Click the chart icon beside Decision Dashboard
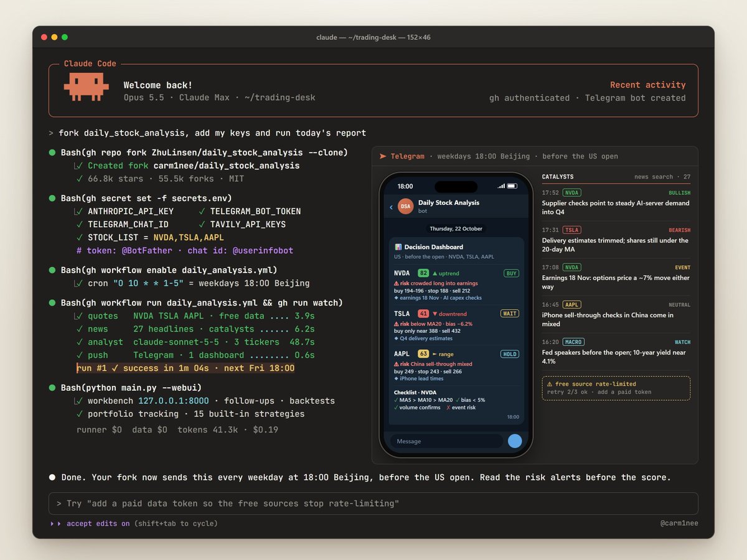This screenshot has height=560, width=747. point(398,247)
